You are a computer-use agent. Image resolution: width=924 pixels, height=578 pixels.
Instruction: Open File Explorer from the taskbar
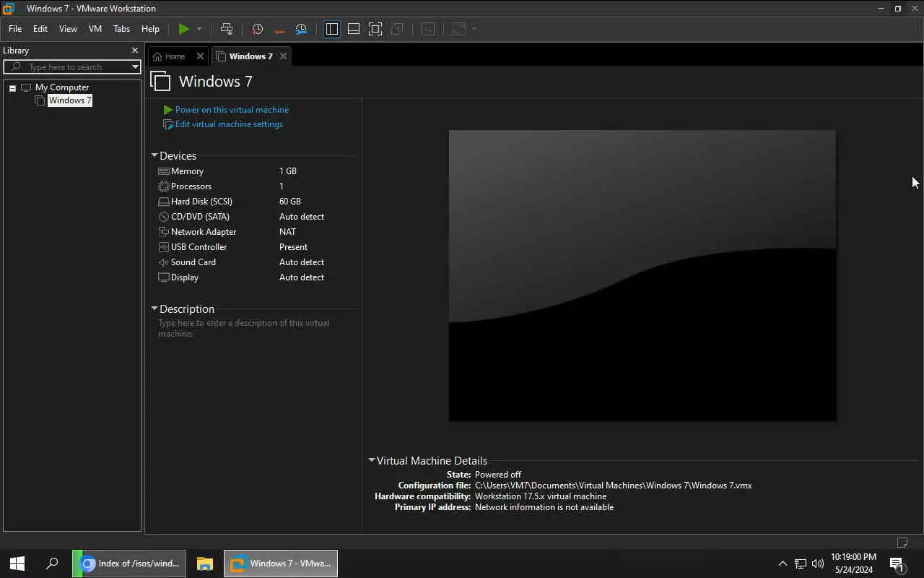click(x=205, y=564)
